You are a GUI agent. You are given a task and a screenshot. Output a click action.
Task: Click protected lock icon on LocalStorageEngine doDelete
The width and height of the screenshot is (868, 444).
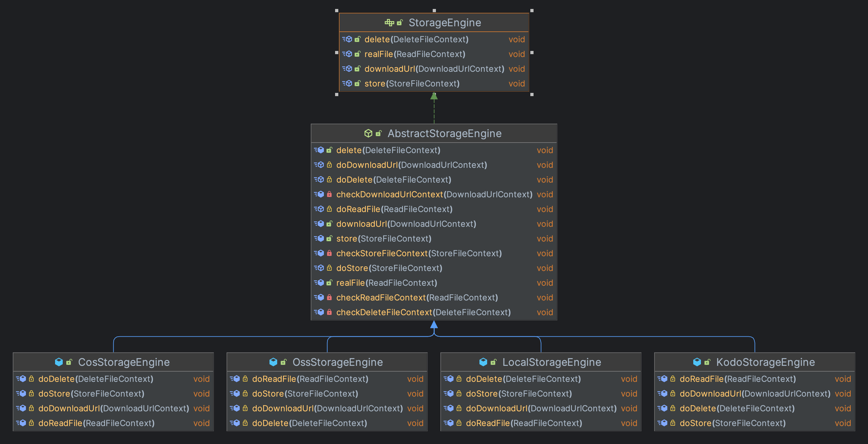click(459, 379)
